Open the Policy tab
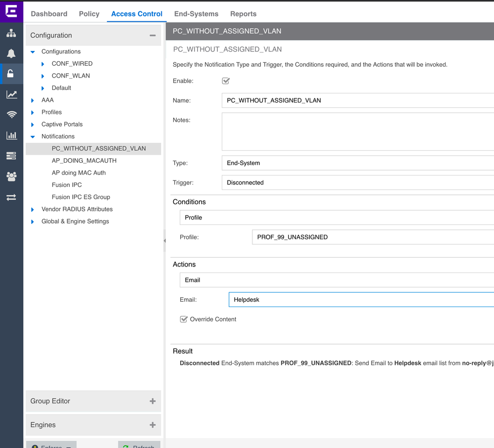Image resolution: width=494 pixels, height=448 pixels. coord(89,14)
